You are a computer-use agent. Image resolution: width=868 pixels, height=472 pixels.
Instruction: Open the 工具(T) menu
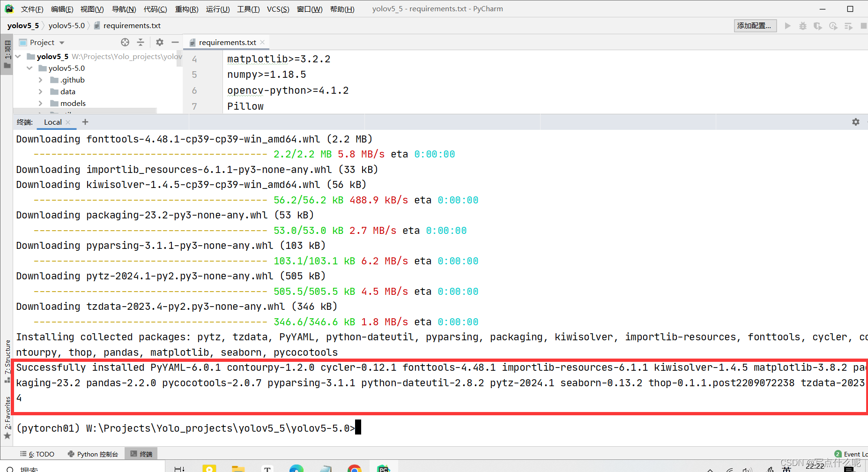[x=248, y=9]
